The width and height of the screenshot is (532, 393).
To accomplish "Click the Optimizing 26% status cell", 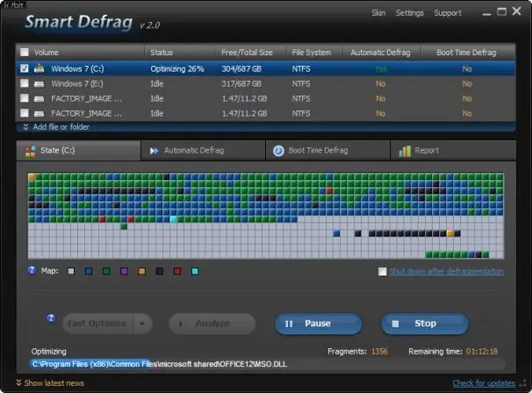I will (x=177, y=68).
